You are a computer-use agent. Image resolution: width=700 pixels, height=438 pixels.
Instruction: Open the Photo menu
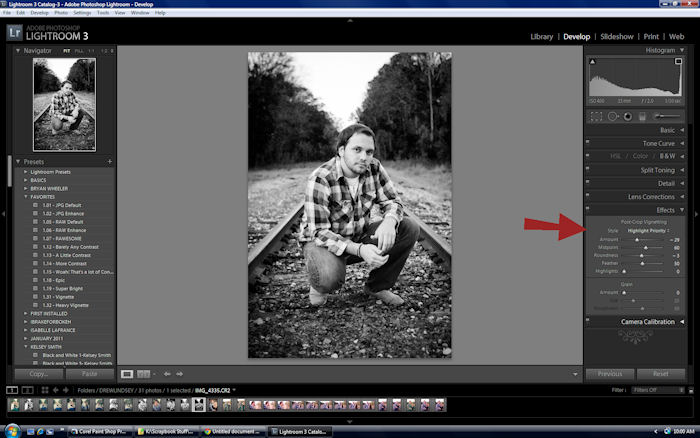click(61, 13)
